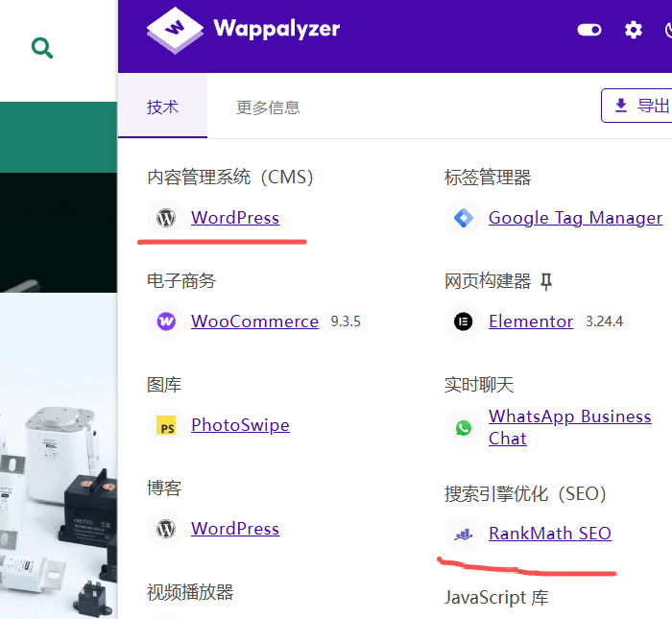The height and width of the screenshot is (619, 672).
Task: Click the WordPress icon under CMS
Action: [166, 218]
